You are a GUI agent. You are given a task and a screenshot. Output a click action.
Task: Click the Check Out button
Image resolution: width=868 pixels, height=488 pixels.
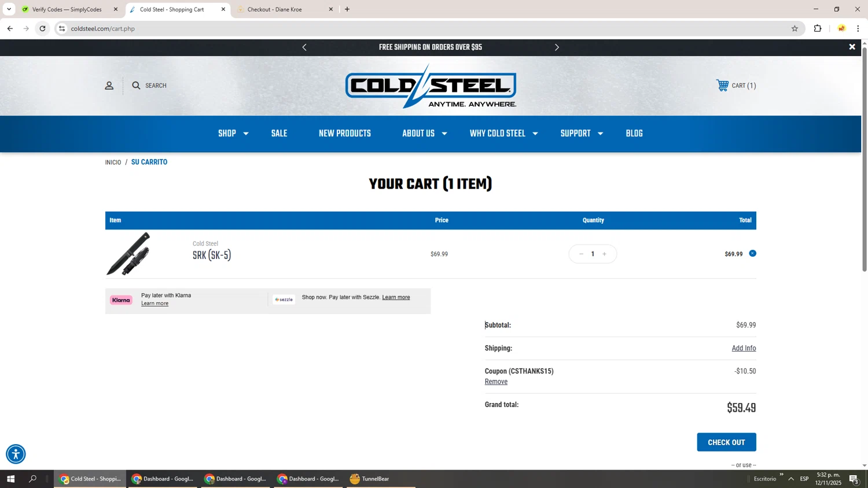pos(726,442)
